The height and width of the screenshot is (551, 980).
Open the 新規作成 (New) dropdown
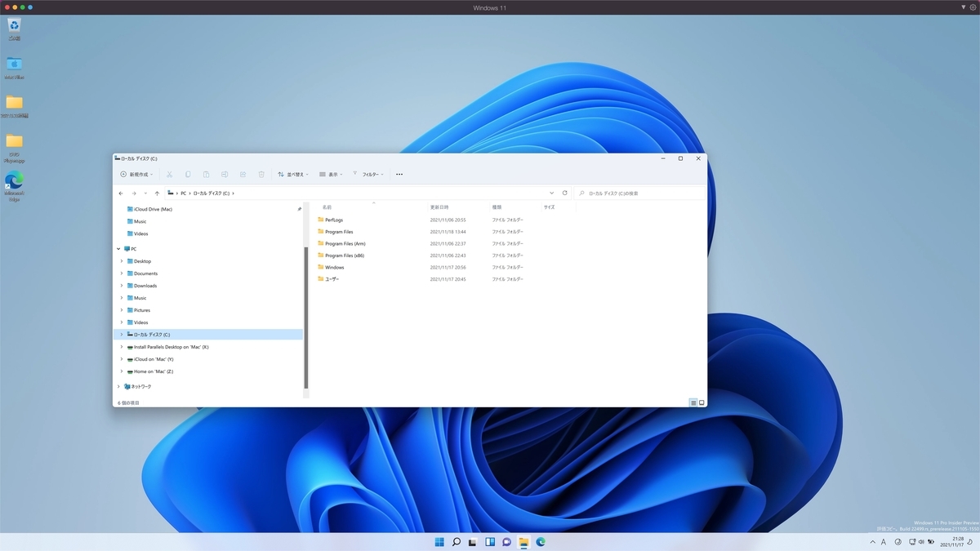pyautogui.click(x=136, y=174)
